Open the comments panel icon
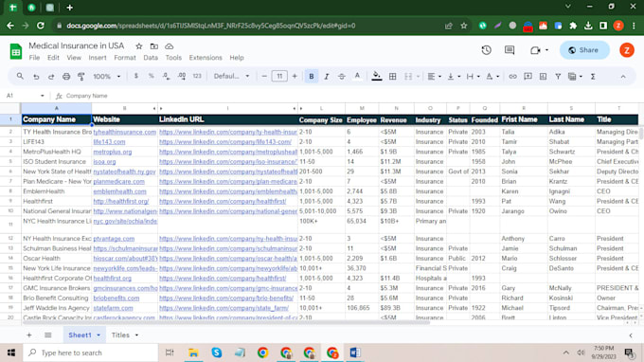644x362 pixels. pos(510,50)
